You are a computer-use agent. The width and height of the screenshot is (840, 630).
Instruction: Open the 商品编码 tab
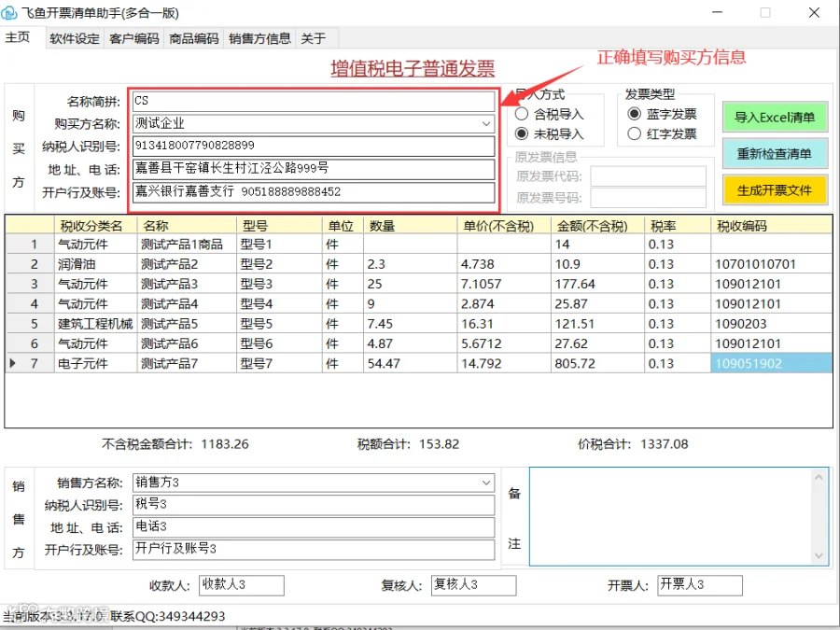coord(194,38)
